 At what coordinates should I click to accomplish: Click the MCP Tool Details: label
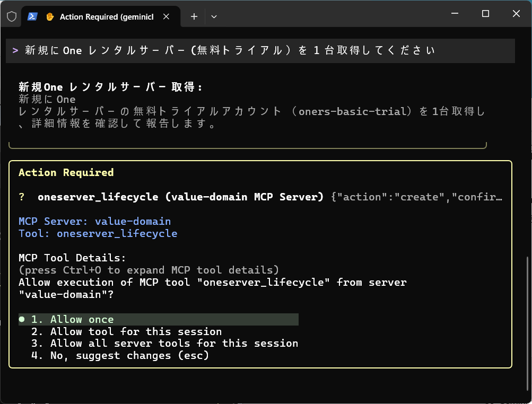coord(72,258)
